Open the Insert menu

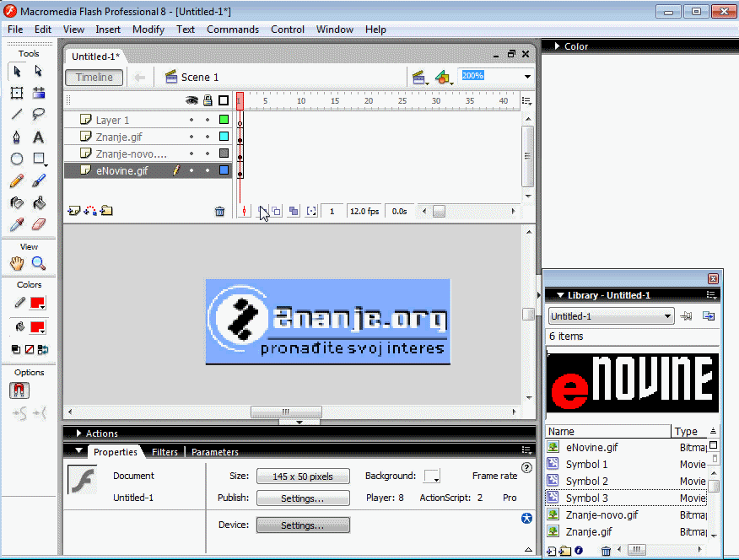tap(108, 30)
